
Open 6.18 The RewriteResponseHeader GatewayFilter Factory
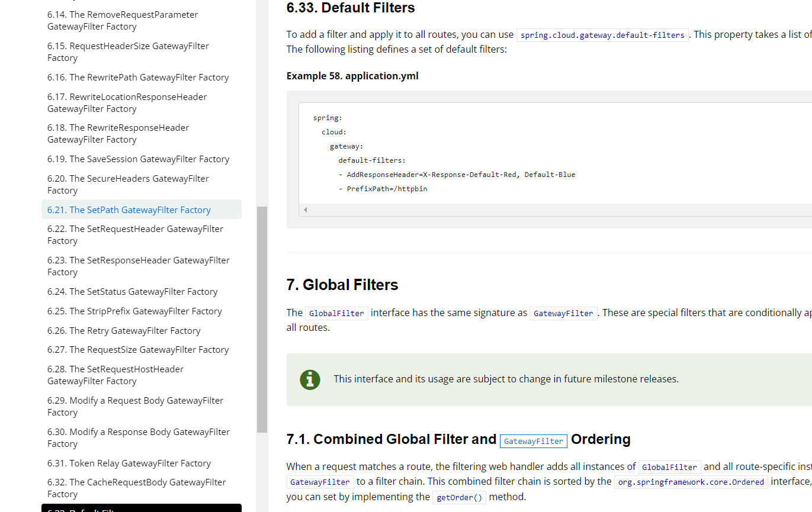(x=118, y=134)
